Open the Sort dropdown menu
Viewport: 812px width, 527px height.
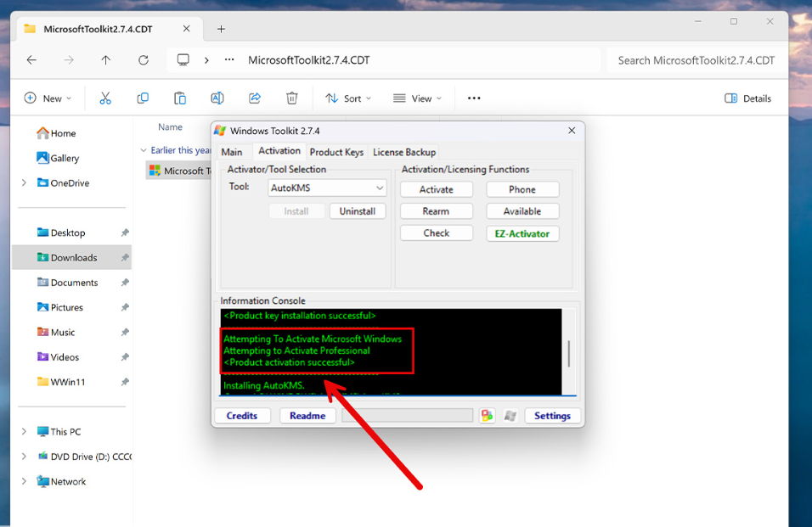pos(348,98)
